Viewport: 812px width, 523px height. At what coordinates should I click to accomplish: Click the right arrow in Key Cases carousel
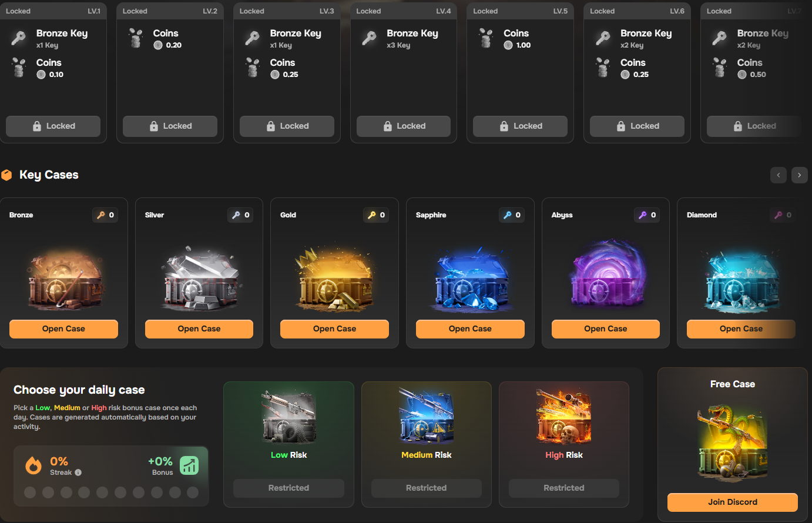click(x=799, y=175)
